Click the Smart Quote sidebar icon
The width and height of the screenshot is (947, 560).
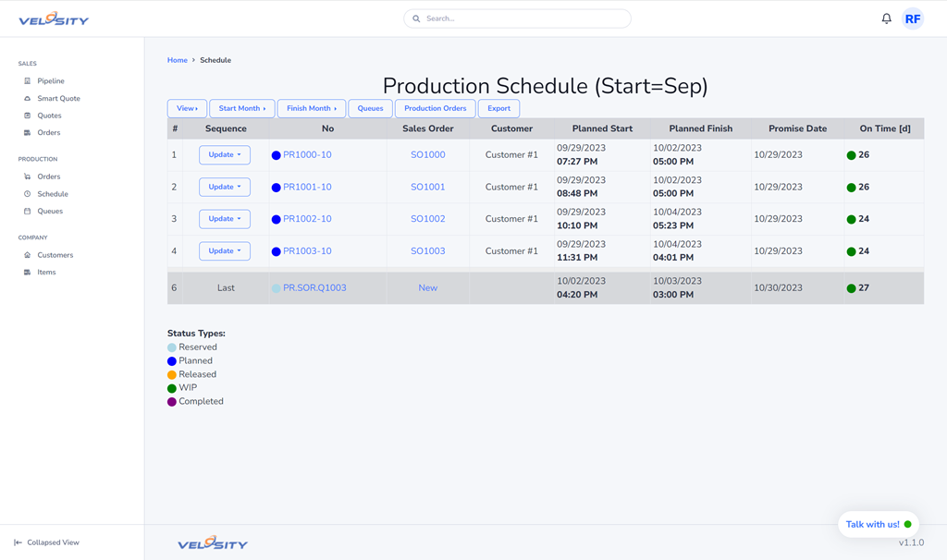[27, 99]
